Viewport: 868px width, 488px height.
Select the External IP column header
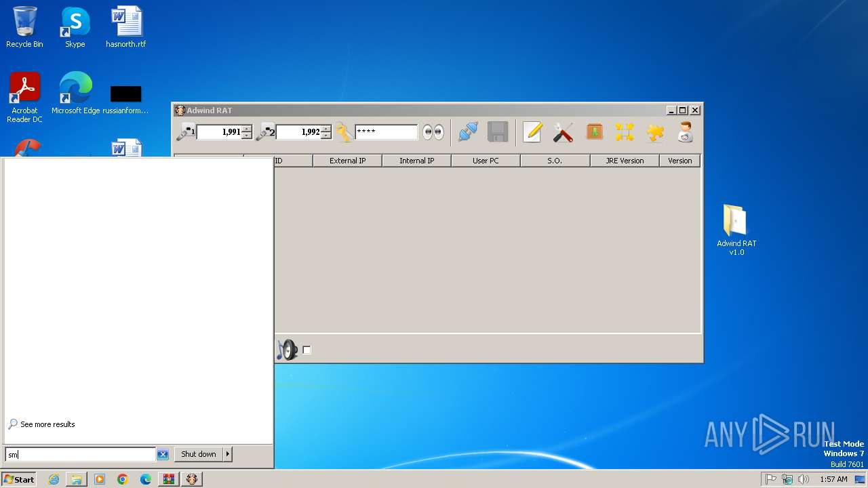348,161
